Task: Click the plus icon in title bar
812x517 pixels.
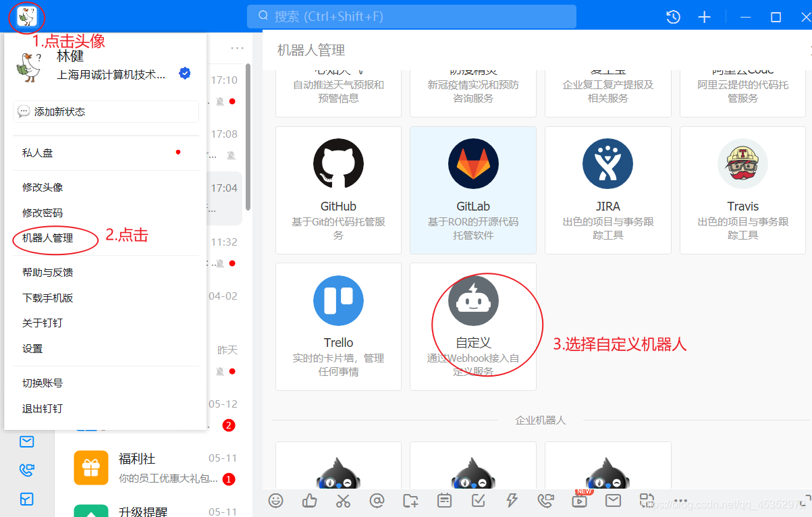Action: (704, 17)
